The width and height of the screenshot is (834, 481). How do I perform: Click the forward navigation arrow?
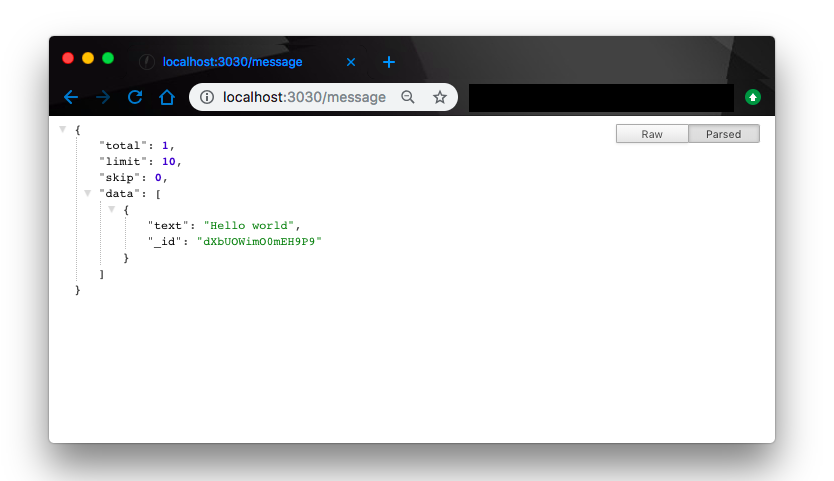click(x=102, y=97)
